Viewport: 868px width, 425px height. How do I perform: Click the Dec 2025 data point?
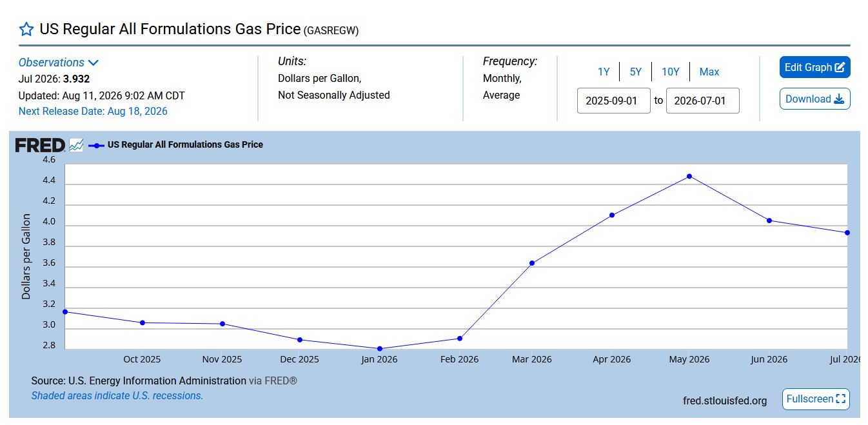click(x=300, y=340)
